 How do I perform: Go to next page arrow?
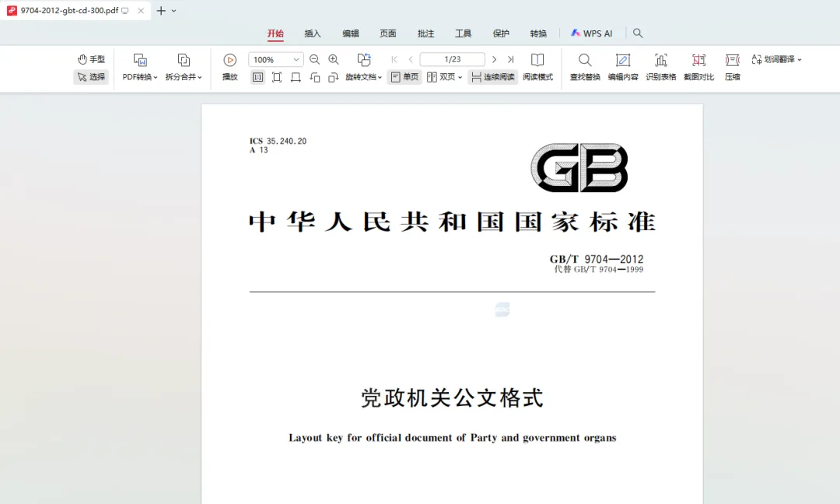pyautogui.click(x=494, y=59)
